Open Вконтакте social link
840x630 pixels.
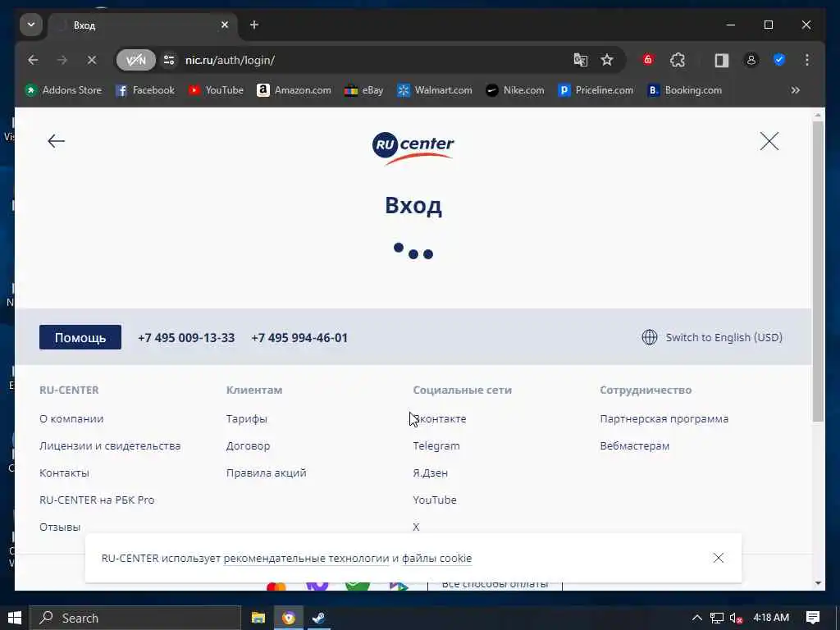tap(440, 419)
